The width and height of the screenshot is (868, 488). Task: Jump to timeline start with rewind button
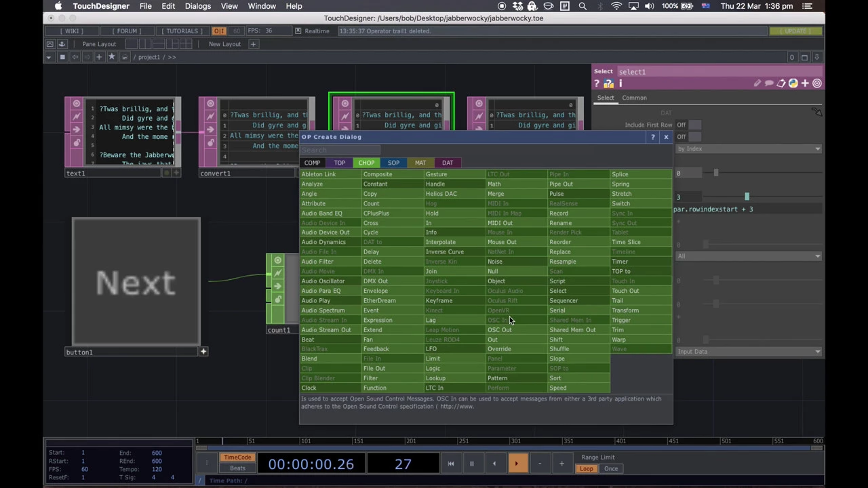tap(450, 464)
